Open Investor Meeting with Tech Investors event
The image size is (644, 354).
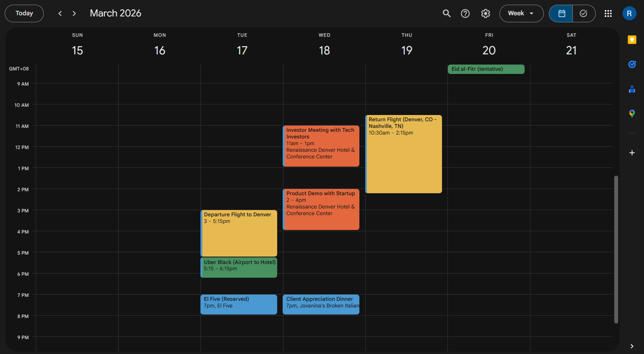tap(321, 146)
